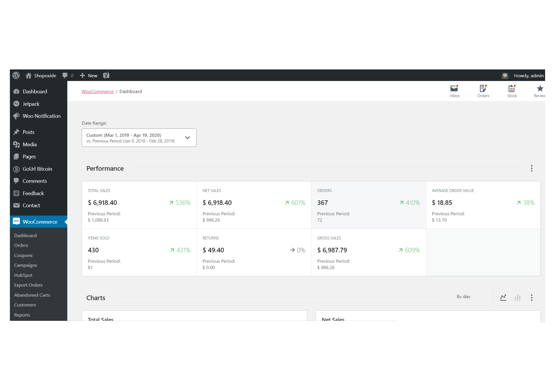Image resolution: width=555 pixels, height=392 pixels.
Task: Click the Orders activity panel icon
Action: pos(483,89)
